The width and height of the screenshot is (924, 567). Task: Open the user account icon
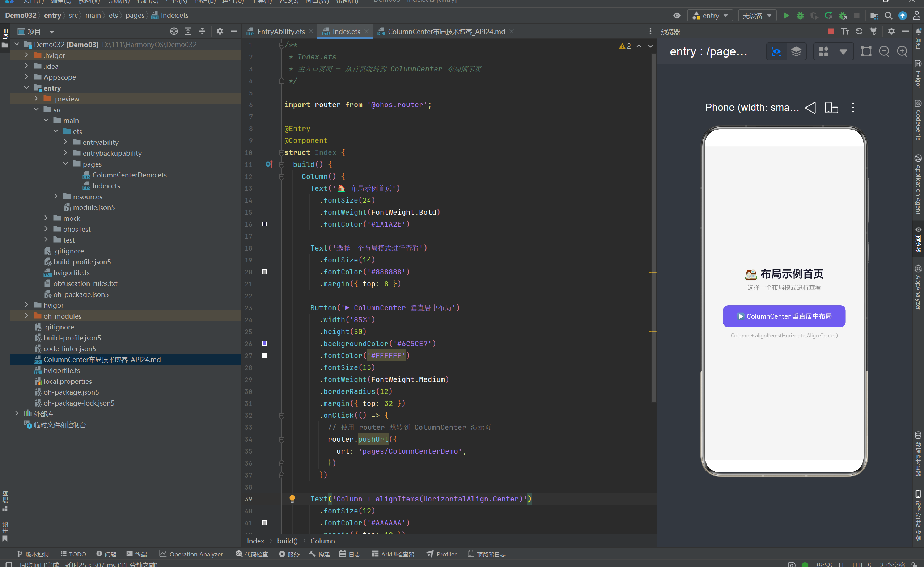pyautogui.click(x=916, y=15)
